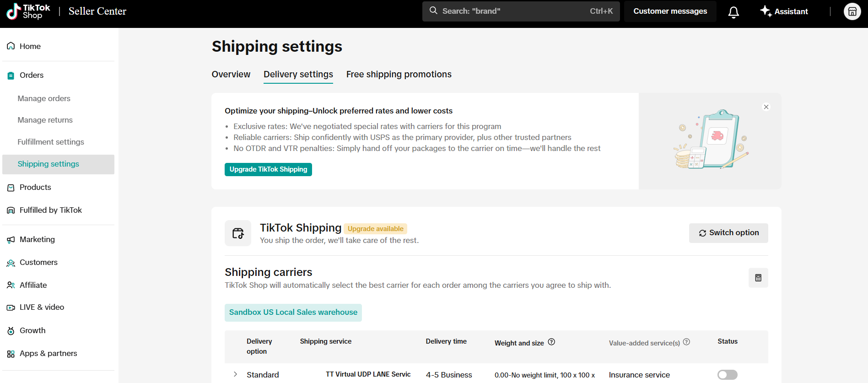
Task: Click the LIVE & video camera icon
Action: tap(11, 307)
